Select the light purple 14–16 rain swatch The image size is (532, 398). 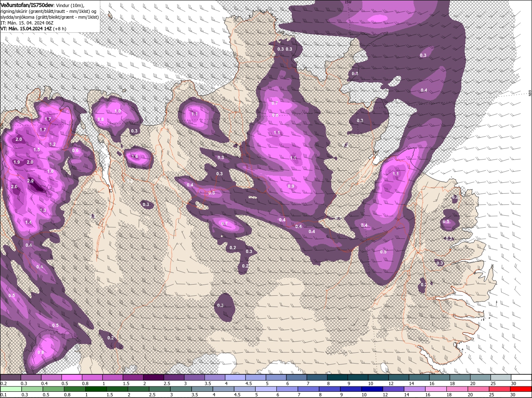tap(416, 389)
